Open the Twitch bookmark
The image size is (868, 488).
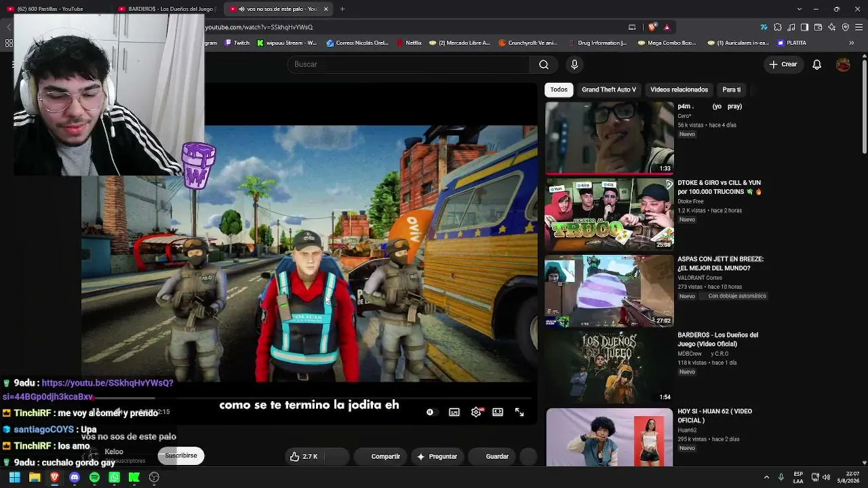click(x=237, y=43)
